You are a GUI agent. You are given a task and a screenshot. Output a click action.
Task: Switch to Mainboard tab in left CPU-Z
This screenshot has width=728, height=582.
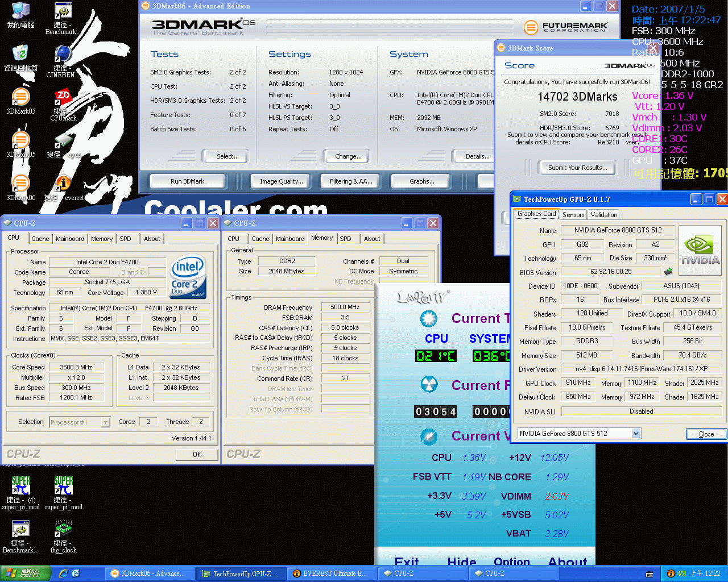click(x=70, y=239)
